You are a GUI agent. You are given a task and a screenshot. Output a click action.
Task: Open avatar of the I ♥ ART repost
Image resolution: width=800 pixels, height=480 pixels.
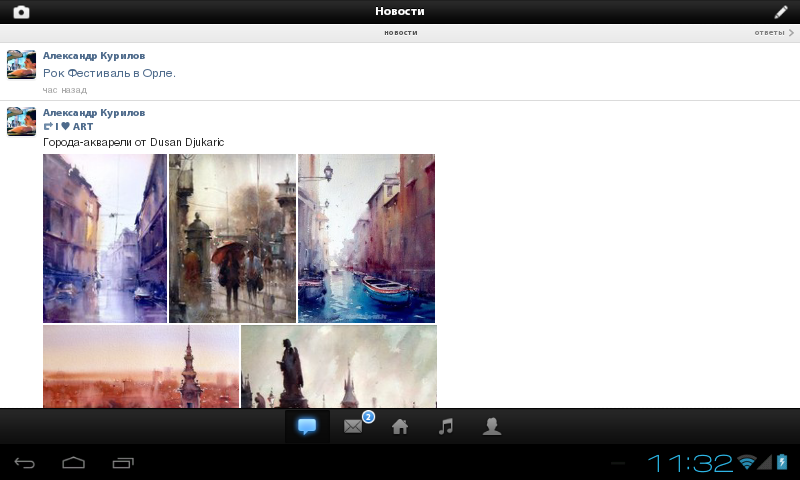[x=21, y=121]
